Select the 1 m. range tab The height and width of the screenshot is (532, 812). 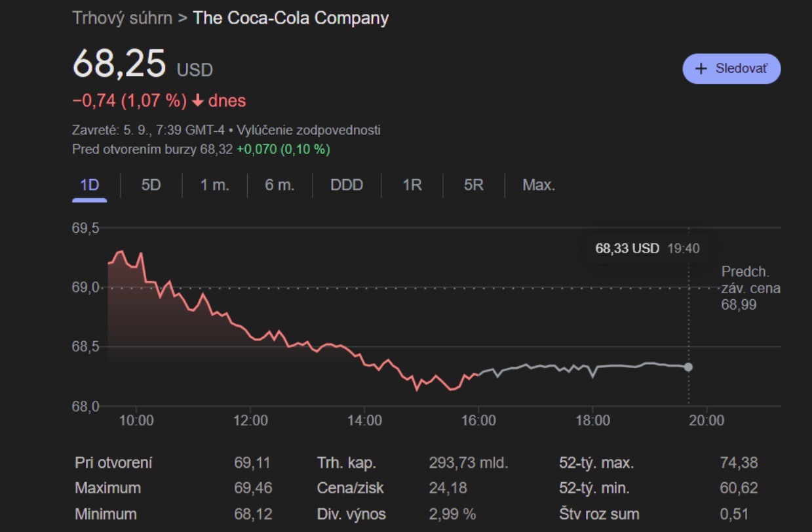pos(214,185)
